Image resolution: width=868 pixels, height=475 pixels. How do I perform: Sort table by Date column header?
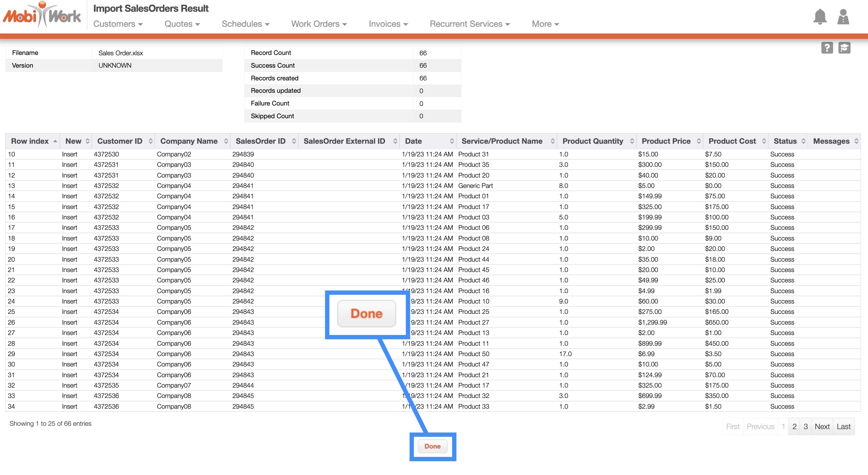coord(413,141)
